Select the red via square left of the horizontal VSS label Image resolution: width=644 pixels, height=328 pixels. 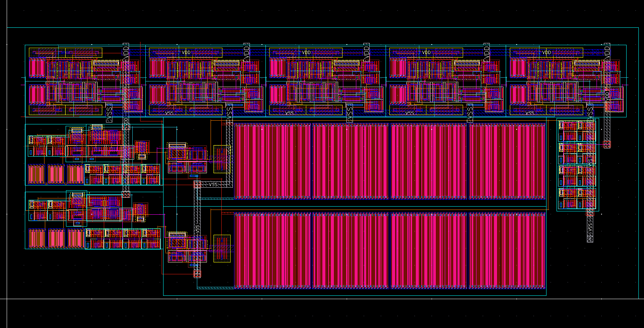pos(197,184)
